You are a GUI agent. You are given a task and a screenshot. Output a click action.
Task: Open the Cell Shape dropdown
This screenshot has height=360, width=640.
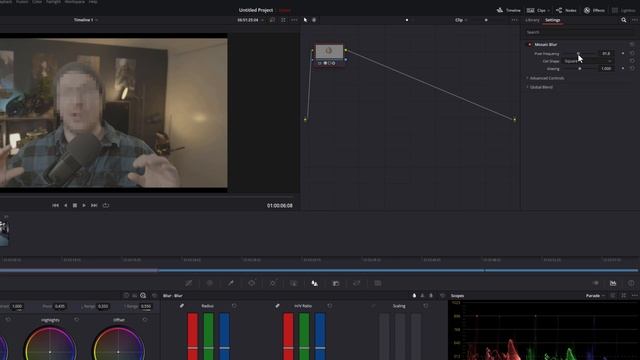pos(588,61)
